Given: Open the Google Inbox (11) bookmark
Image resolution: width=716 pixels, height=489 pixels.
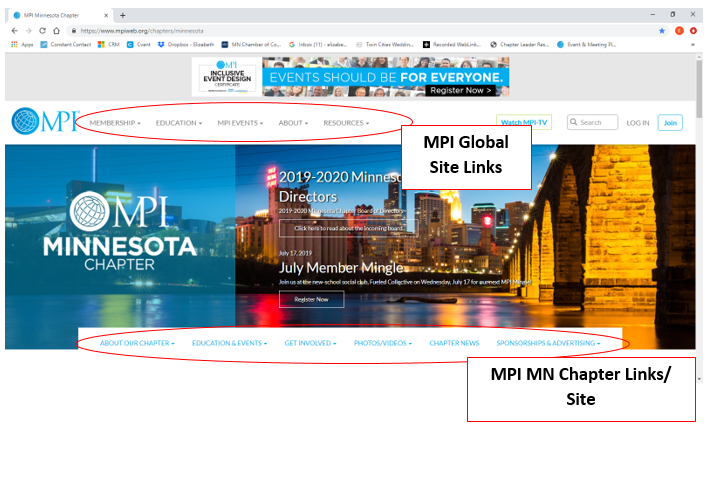Looking at the screenshot, I should (x=318, y=44).
